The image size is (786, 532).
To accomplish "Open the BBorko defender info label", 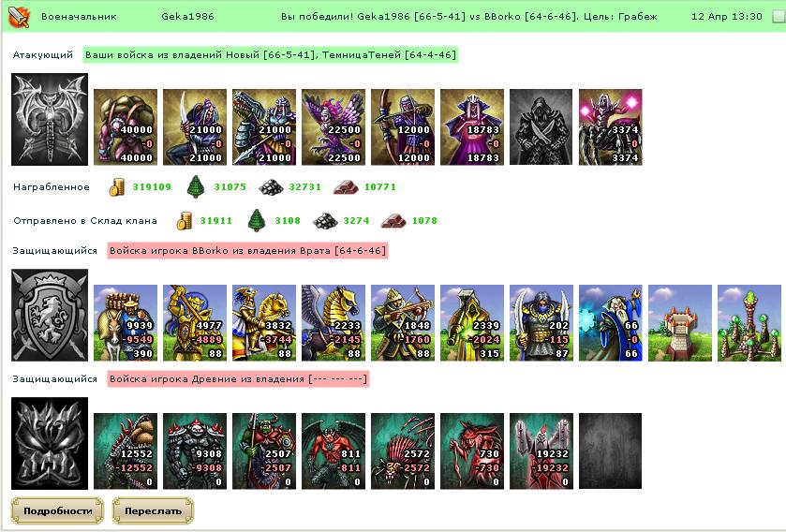I will coord(247,251).
